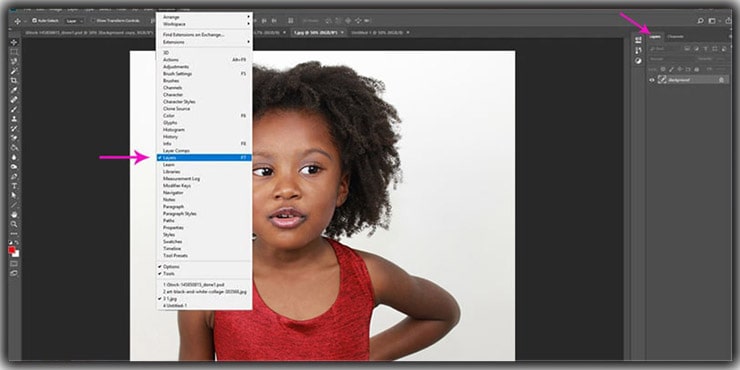Click the Background layer thumbnail
This screenshot has height=370, width=740.
click(x=662, y=80)
